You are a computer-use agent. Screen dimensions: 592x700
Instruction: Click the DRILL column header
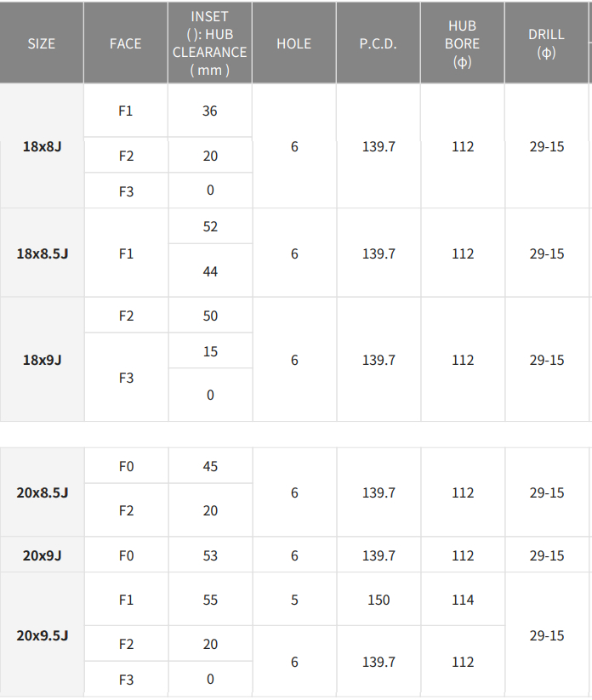pyautogui.click(x=546, y=43)
